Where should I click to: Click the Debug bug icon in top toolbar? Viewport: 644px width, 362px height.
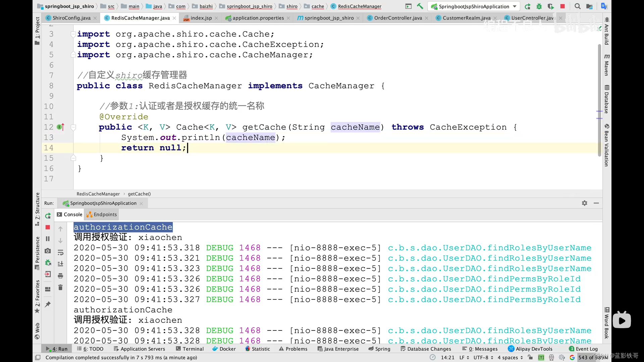(x=539, y=6)
